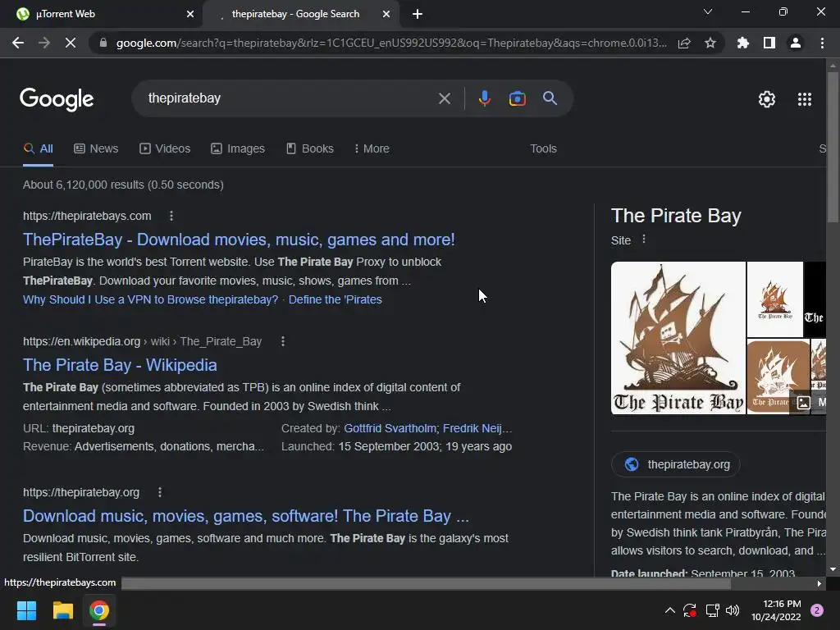Switch to the Books results tab
Image resolution: width=840 pixels, height=630 pixels.
pyautogui.click(x=309, y=148)
